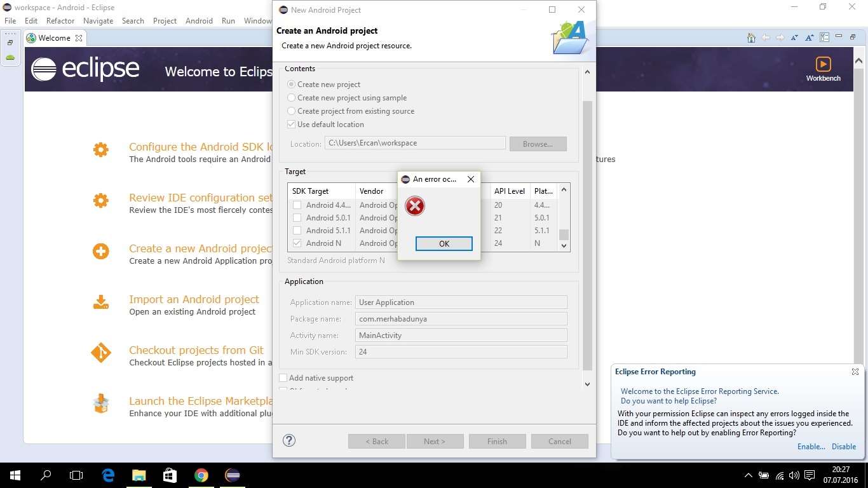868x488 pixels.
Task: Reduce font size in Welcome toolbar
Action: (x=795, y=37)
